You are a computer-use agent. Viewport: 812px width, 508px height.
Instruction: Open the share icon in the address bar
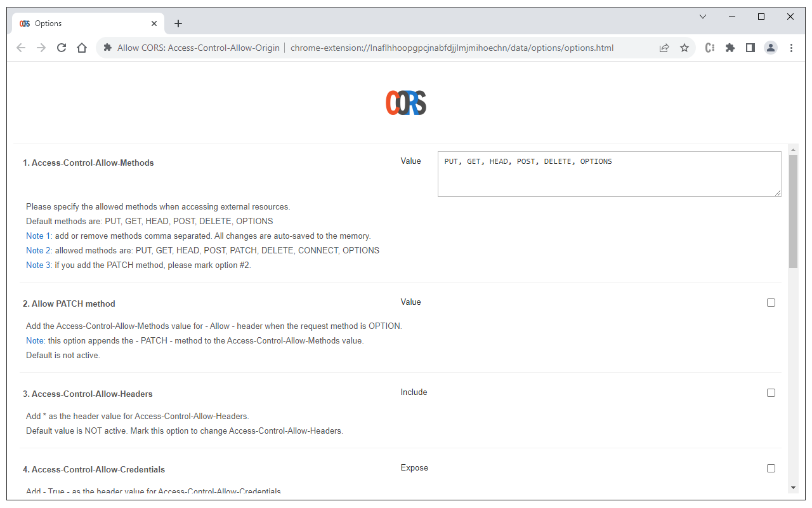[x=664, y=48]
